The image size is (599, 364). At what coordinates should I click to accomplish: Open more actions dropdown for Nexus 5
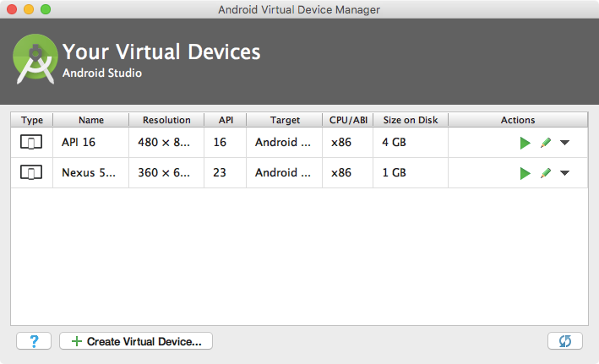[564, 173]
